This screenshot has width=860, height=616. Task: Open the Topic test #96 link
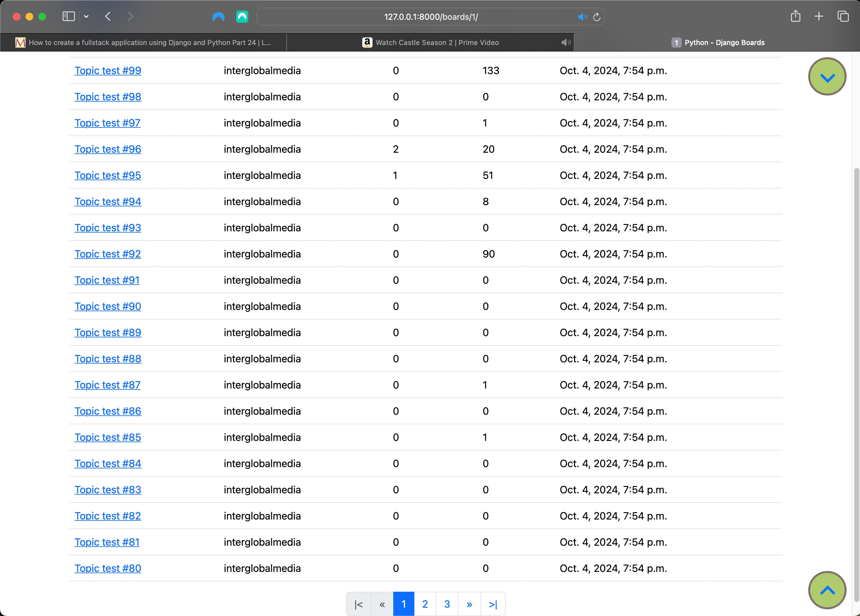(x=108, y=149)
